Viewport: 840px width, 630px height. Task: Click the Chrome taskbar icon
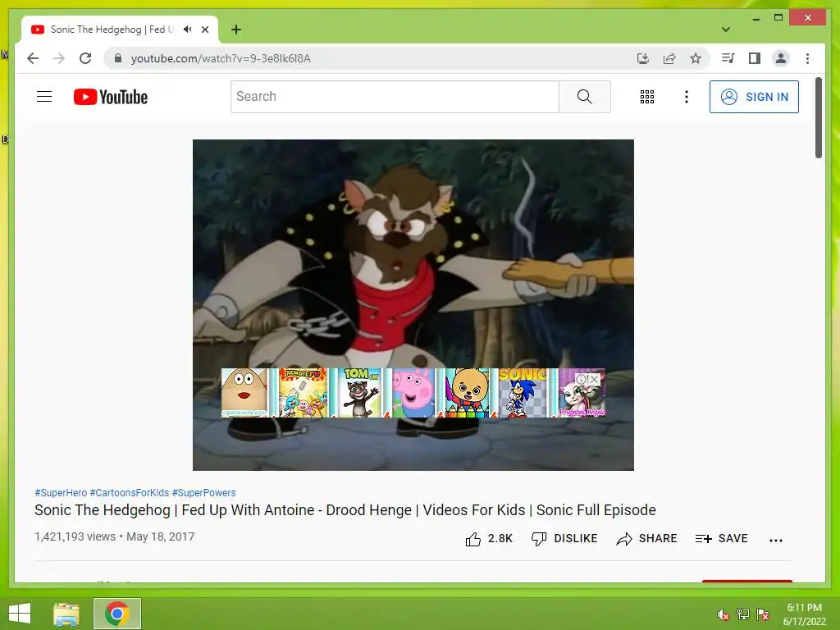[117, 614]
